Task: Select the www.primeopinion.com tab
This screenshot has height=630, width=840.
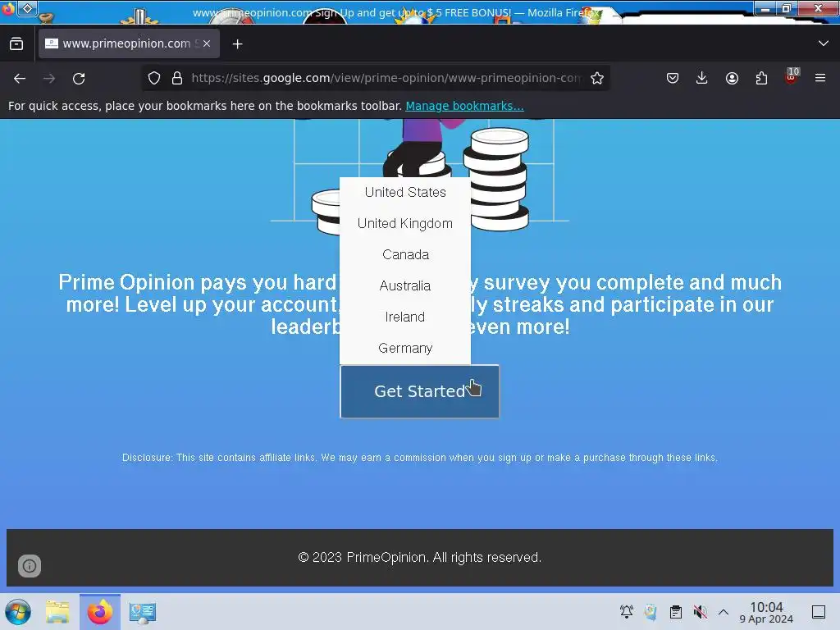Action: pos(129,44)
